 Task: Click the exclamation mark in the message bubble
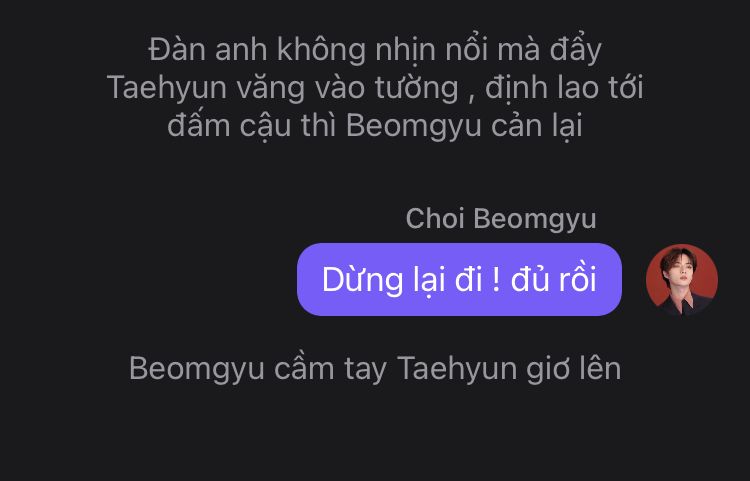pyautogui.click(x=496, y=280)
